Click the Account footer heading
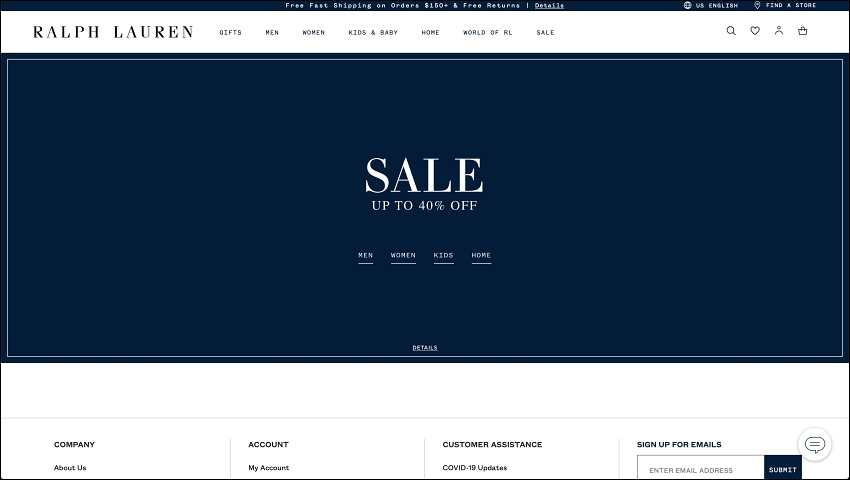 (x=268, y=444)
